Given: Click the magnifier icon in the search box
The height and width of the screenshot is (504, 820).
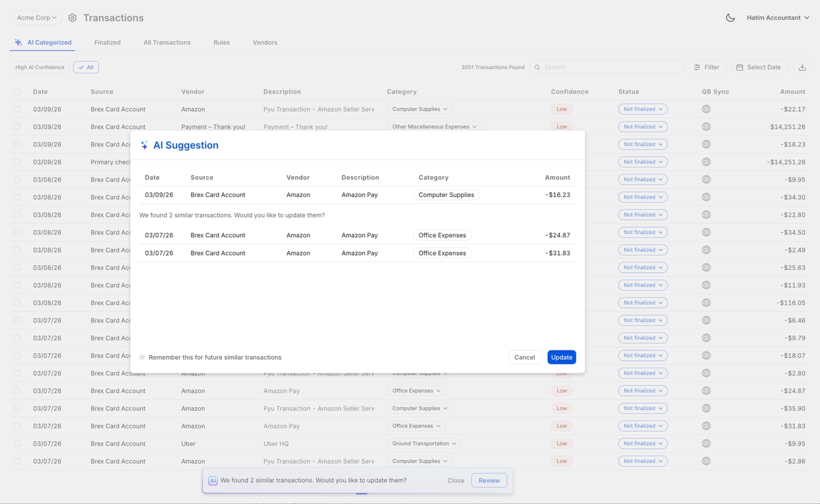Looking at the screenshot, I should click(x=537, y=67).
